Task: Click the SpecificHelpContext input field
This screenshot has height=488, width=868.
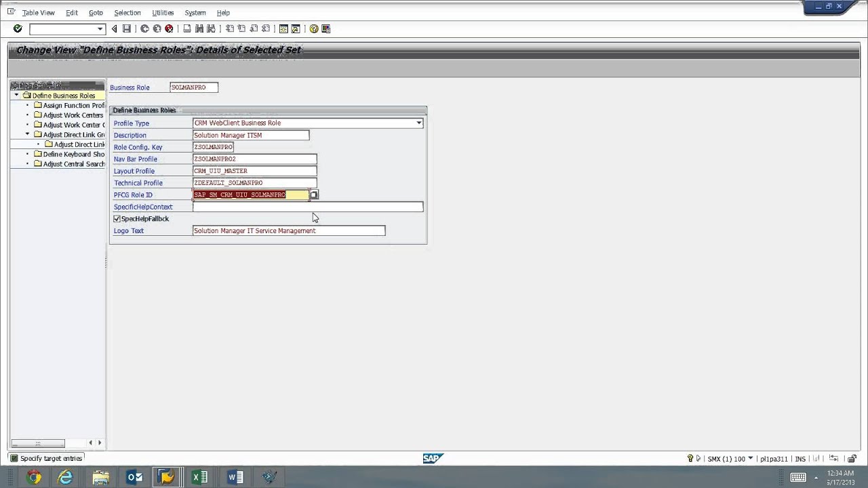Action: click(308, 207)
